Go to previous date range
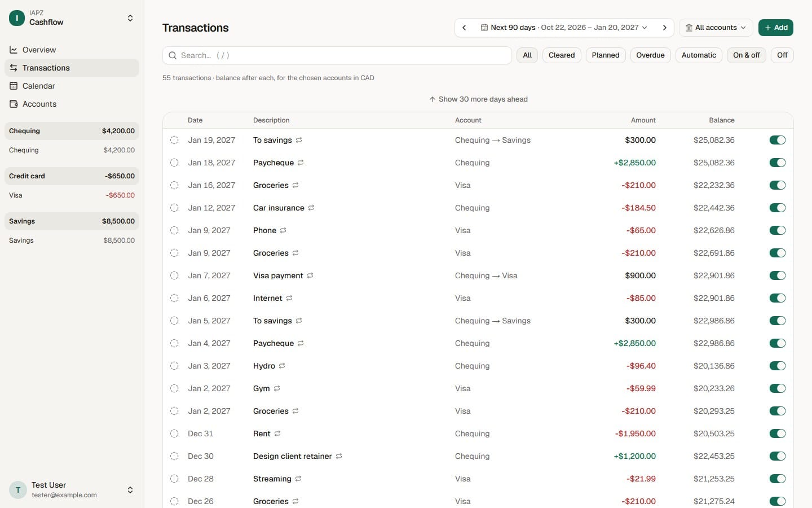This screenshot has width=812, height=508. tap(464, 28)
